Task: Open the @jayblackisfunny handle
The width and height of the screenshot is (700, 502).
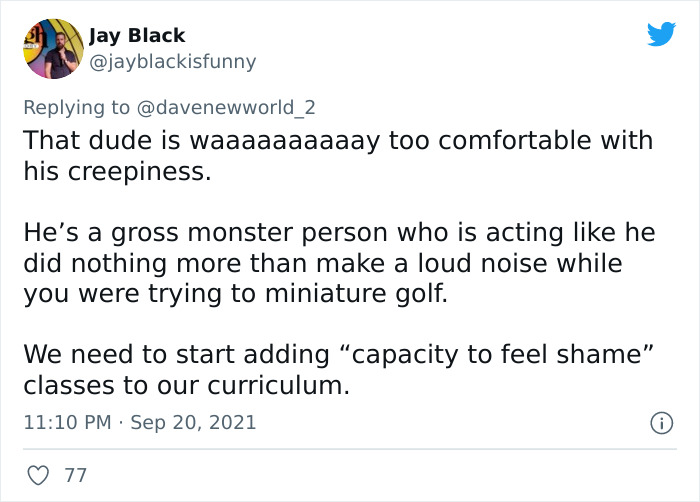Action: coord(172,61)
